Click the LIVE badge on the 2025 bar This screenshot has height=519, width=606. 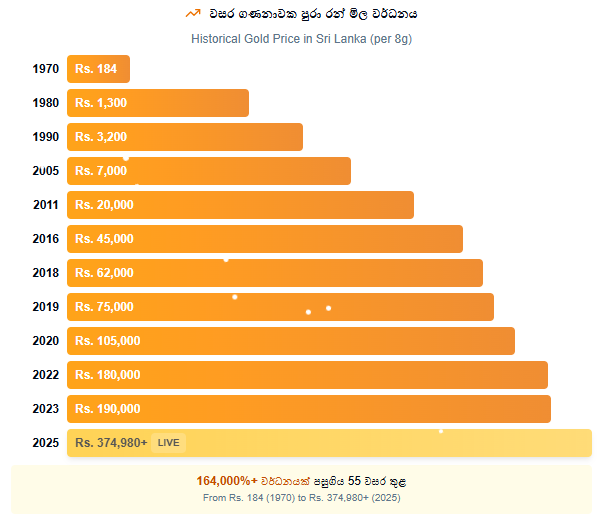coord(168,442)
